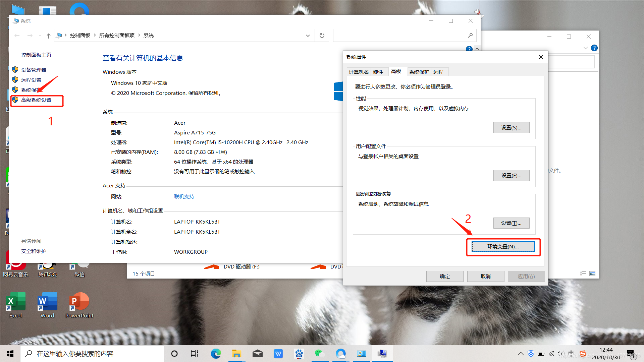Open Cortana circle on taskbar
This screenshot has width=644, height=362.
tap(174, 354)
